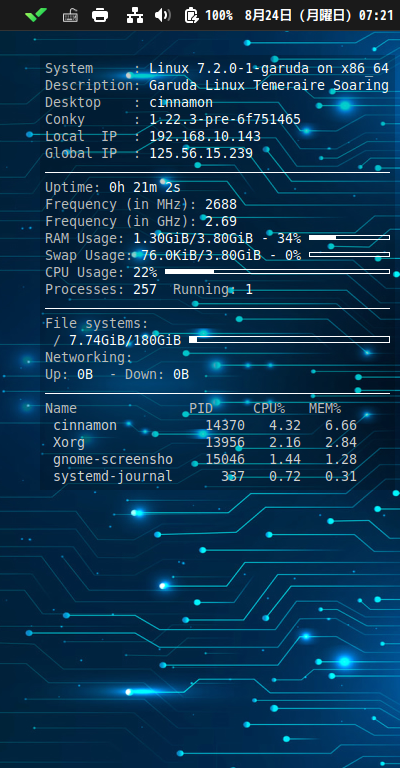
Task: Click the 6.66 MEM value for cinnamon
Action: coord(341,426)
